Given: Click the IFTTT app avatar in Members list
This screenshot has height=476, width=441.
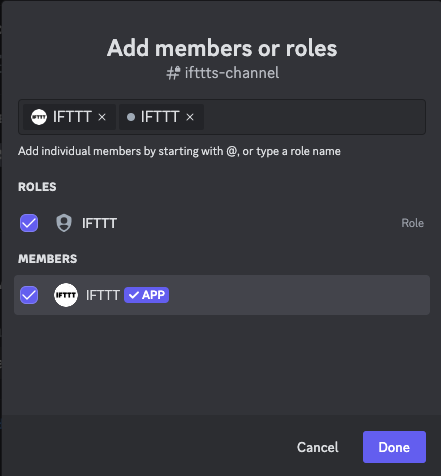Looking at the screenshot, I should [x=66, y=295].
